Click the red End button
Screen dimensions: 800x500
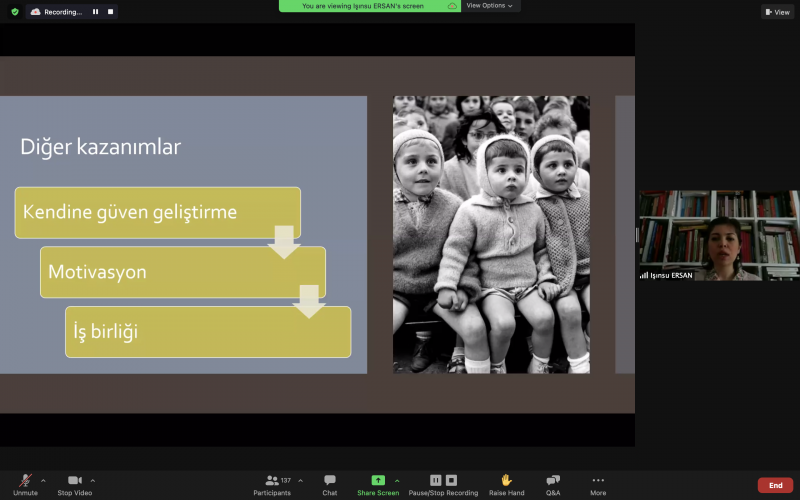[x=775, y=485]
